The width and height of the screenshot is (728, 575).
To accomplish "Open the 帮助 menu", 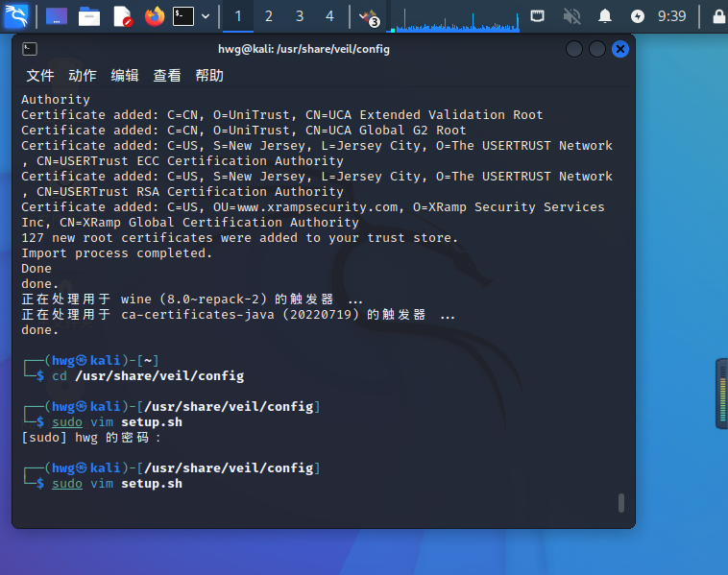I will point(209,75).
